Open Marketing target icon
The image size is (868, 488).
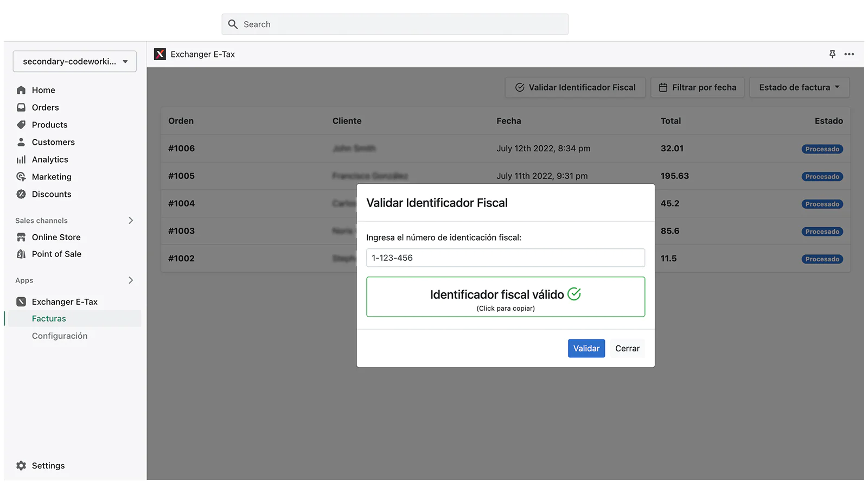click(21, 177)
